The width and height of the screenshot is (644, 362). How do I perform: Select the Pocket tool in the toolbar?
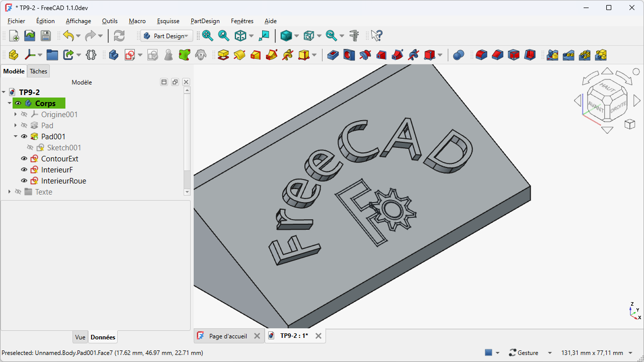coord(333,55)
